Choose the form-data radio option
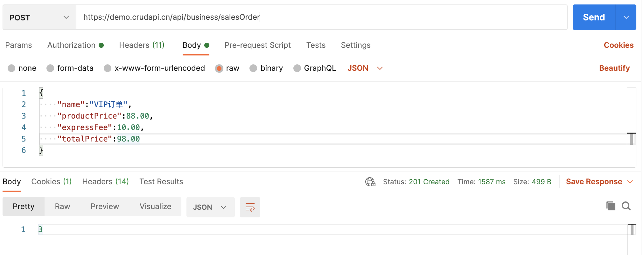Screen dimensions: 644x255 50,68
